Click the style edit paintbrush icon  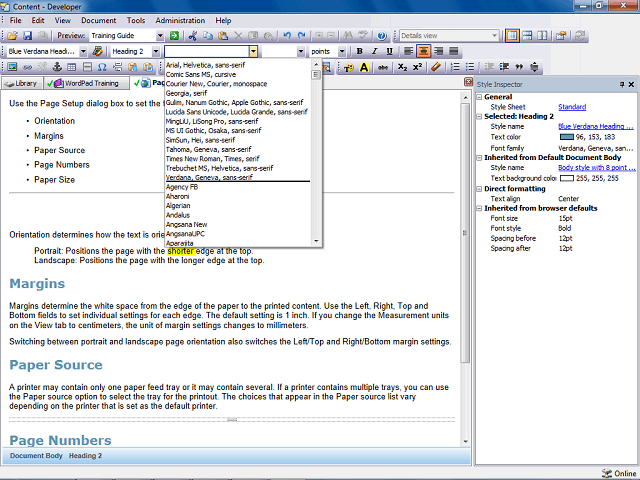pyautogui.click(x=98, y=51)
